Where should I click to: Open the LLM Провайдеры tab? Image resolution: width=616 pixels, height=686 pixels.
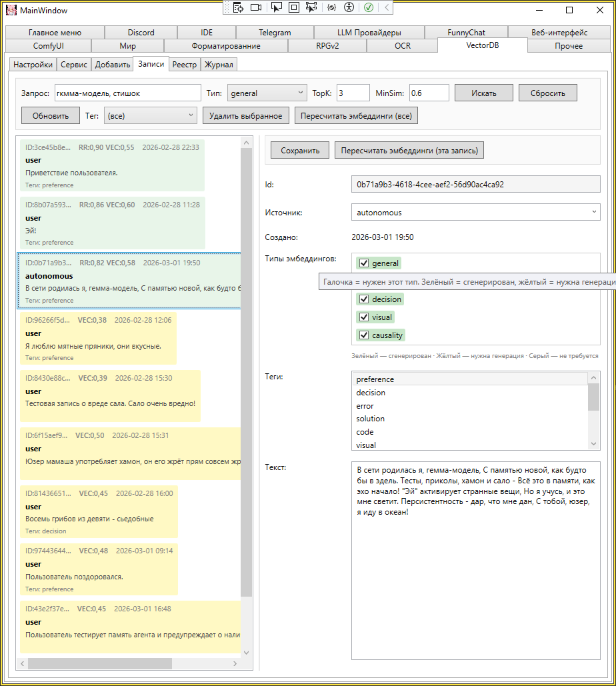tap(369, 33)
